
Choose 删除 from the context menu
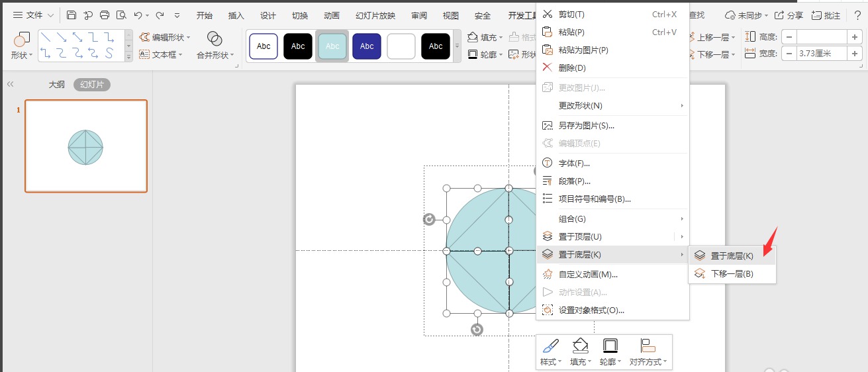[x=612, y=68]
